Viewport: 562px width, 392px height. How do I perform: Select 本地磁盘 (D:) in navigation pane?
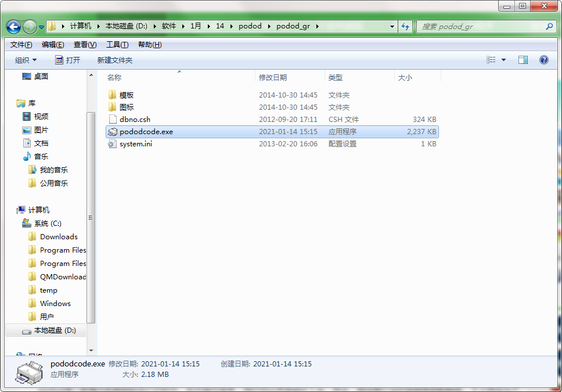pos(55,330)
